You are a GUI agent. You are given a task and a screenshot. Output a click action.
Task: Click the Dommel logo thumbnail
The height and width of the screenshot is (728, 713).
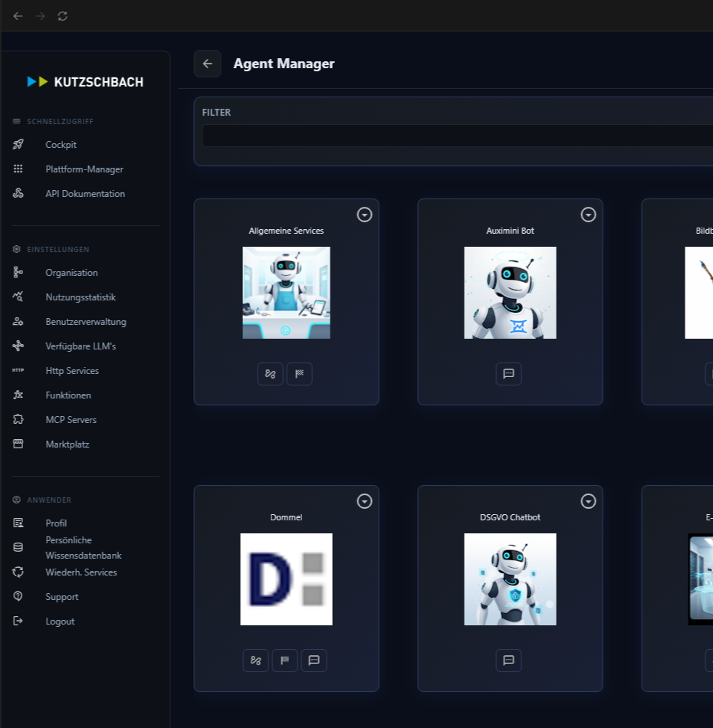[286, 579]
